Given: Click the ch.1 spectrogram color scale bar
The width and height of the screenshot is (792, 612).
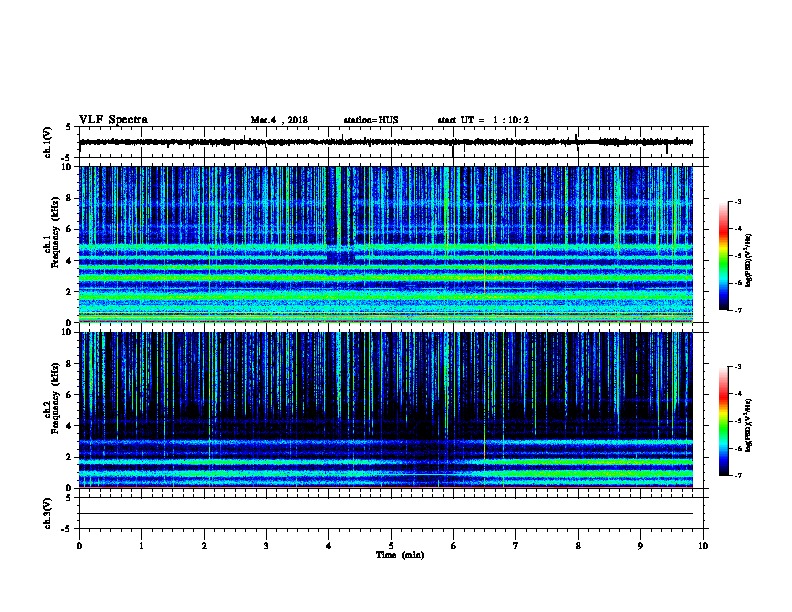Looking at the screenshot, I should pos(723,256).
